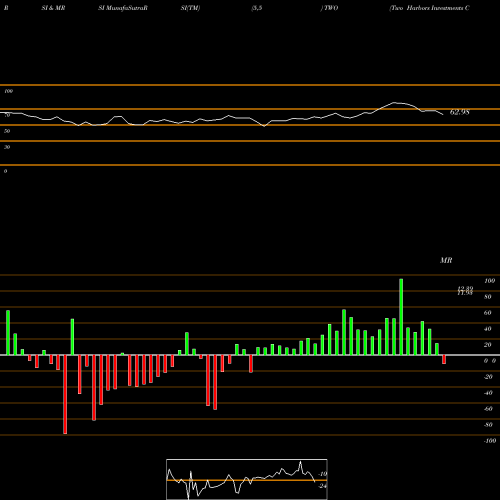The height and width of the screenshot is (500, 500).
Task: Click the 80 label on MR axis
Action: pyautogui.click(x=488, y=297)
